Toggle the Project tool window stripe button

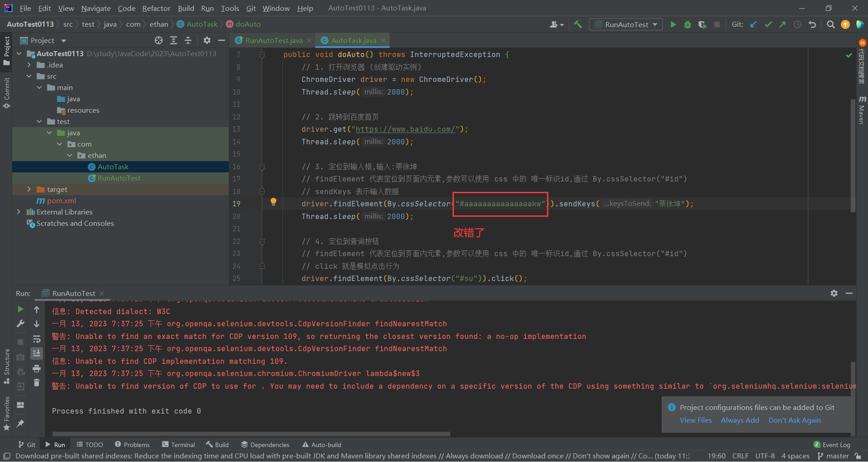[x=6, y=51]
